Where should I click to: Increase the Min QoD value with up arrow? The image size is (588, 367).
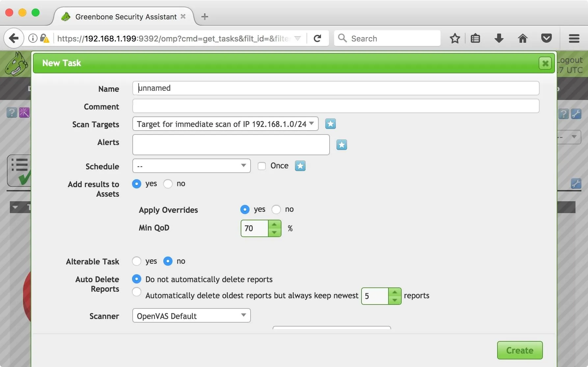tap(274, 224)
